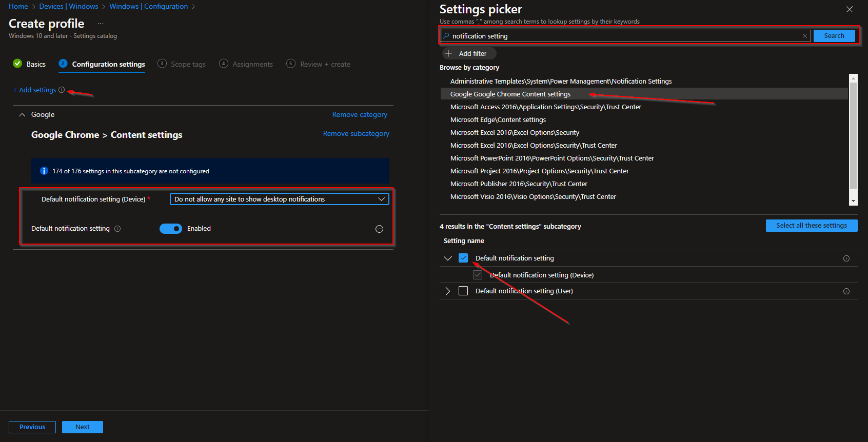Click the magnifier icon in search field

[x=446, y=36]
